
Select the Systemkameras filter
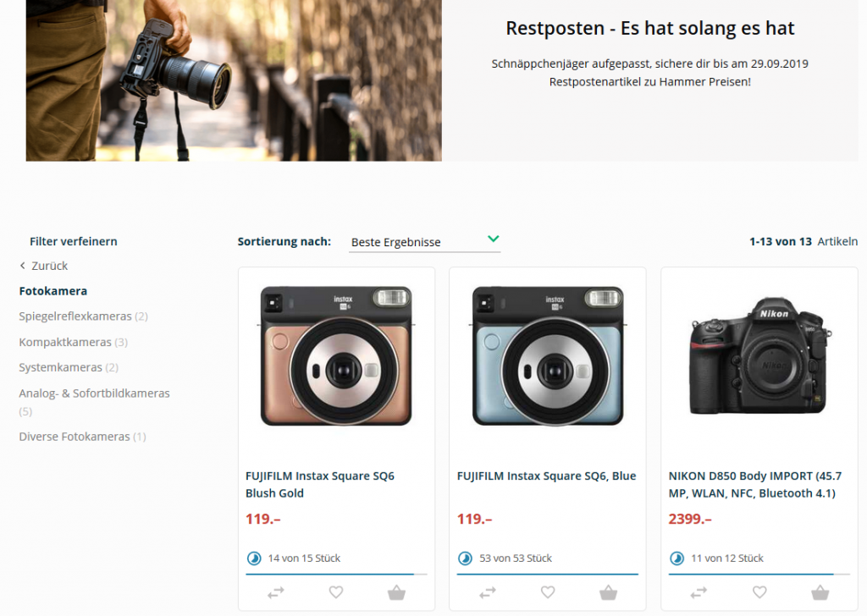(x=60, y=368)
